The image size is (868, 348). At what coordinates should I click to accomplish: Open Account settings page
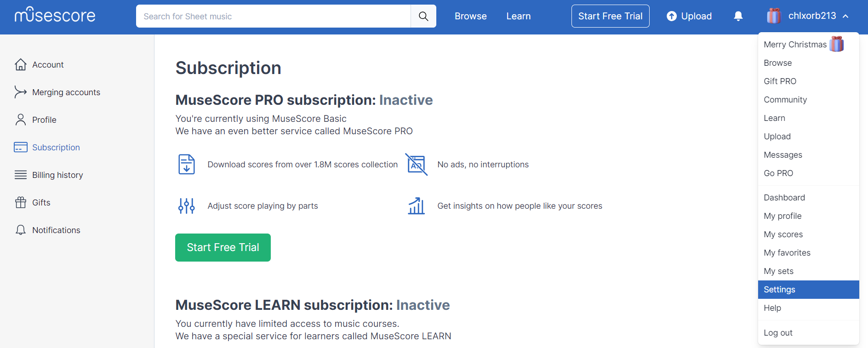pos(48,64)
